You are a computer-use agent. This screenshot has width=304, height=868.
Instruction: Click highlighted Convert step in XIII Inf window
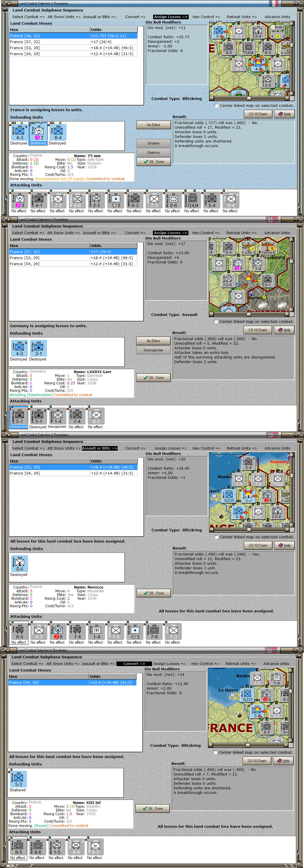tap(134, 663)
